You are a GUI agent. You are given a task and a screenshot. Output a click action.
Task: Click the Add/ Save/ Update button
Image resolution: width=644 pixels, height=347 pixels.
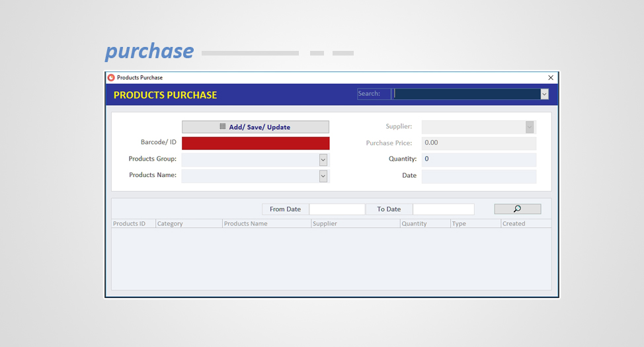(255, 127)
